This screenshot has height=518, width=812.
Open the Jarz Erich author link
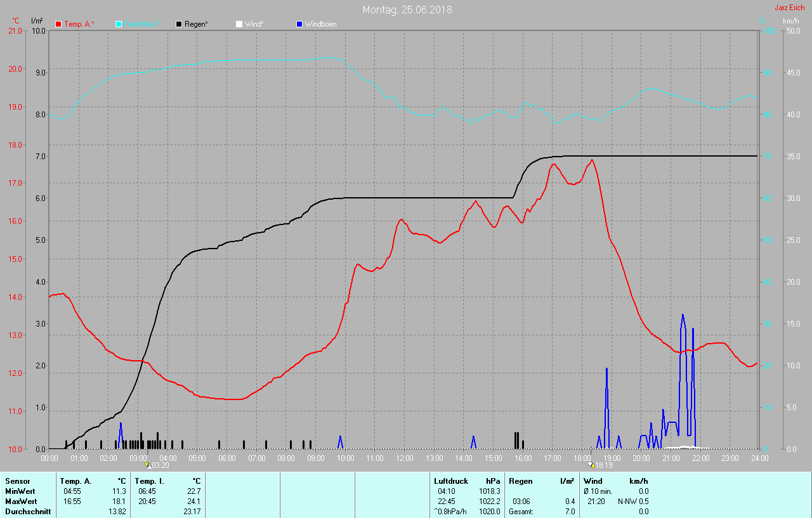(x=790, y=8)
